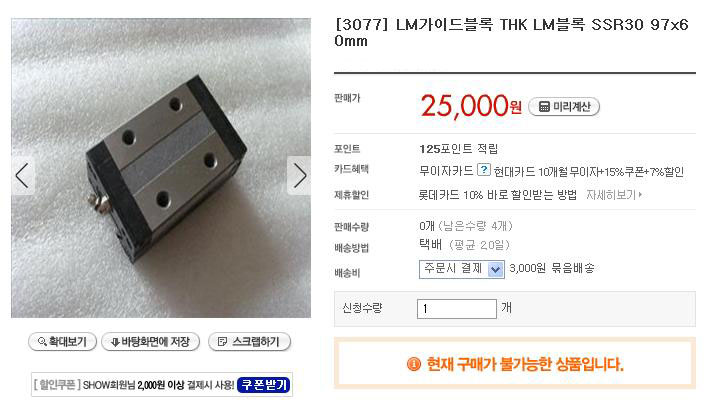Viewport: 715px width, 406px height.
Task: Click the magnifier icon on 확대보기
Action: [42, 342]
